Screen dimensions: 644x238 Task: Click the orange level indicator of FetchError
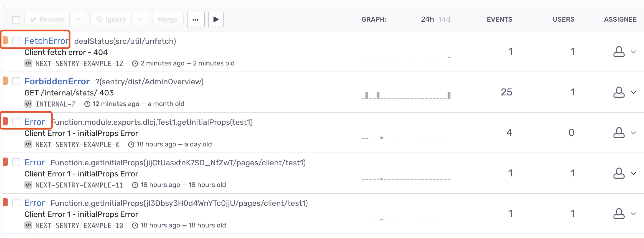coord(5,40)
